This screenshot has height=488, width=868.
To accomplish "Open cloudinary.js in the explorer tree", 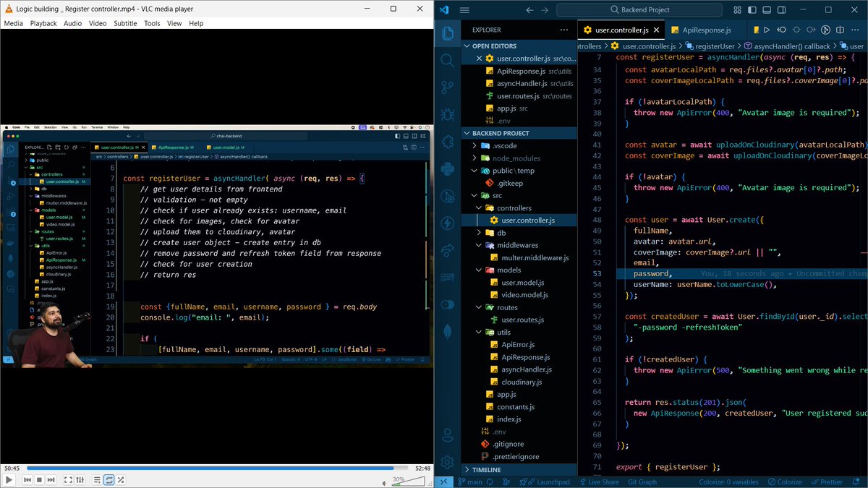I will click(x=522, y=382).
